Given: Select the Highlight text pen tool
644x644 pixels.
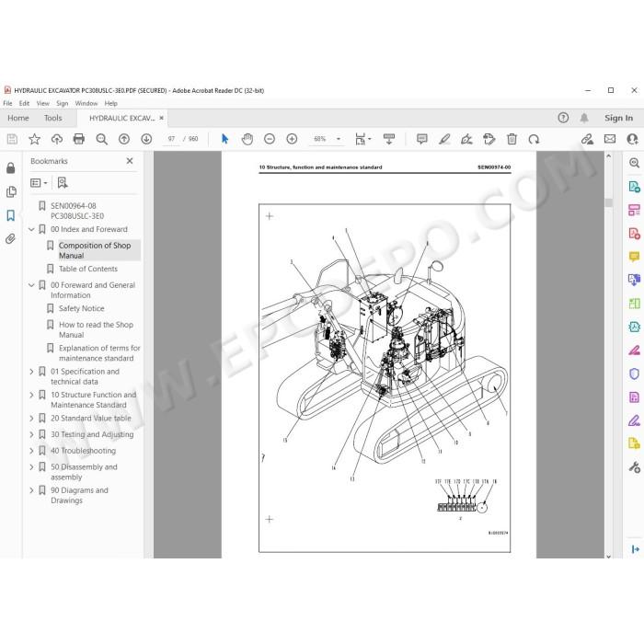Looking at the screenshot, I should pos(444,139).
